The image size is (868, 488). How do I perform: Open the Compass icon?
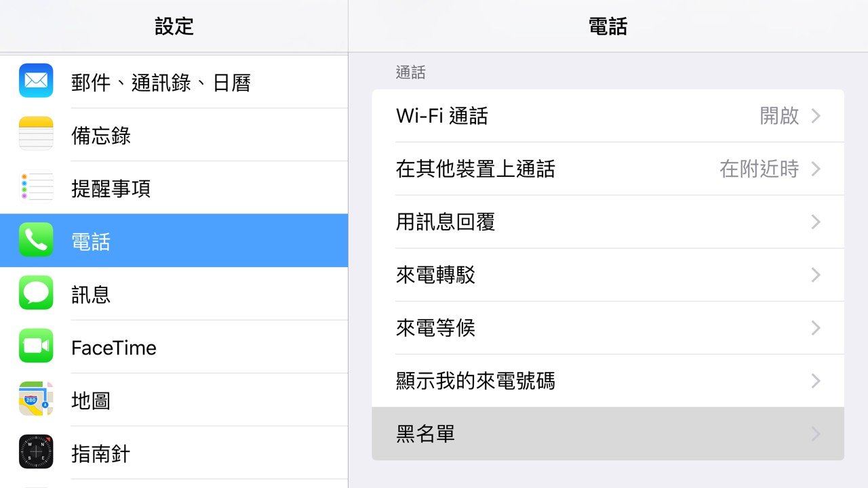point(36,452)
